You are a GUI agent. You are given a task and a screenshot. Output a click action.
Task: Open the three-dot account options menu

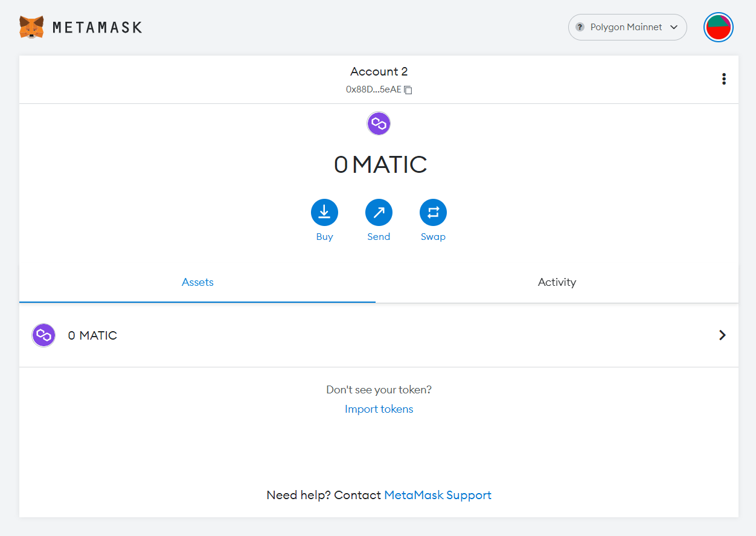723,79
